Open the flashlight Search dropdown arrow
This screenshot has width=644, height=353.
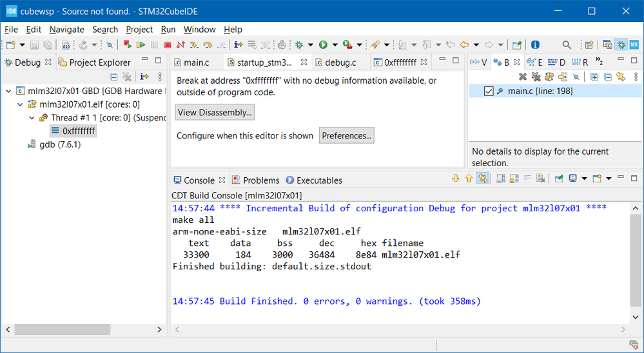[x=387, y=44]
